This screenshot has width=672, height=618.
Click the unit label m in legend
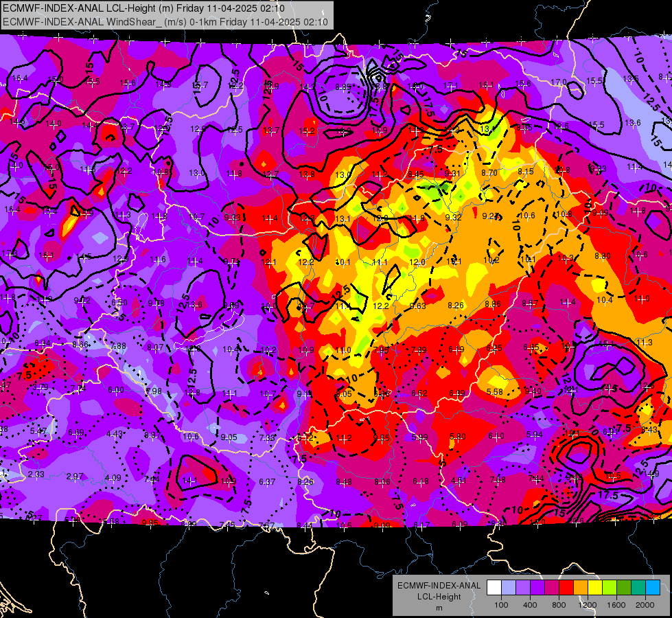[x=439, y=608]
